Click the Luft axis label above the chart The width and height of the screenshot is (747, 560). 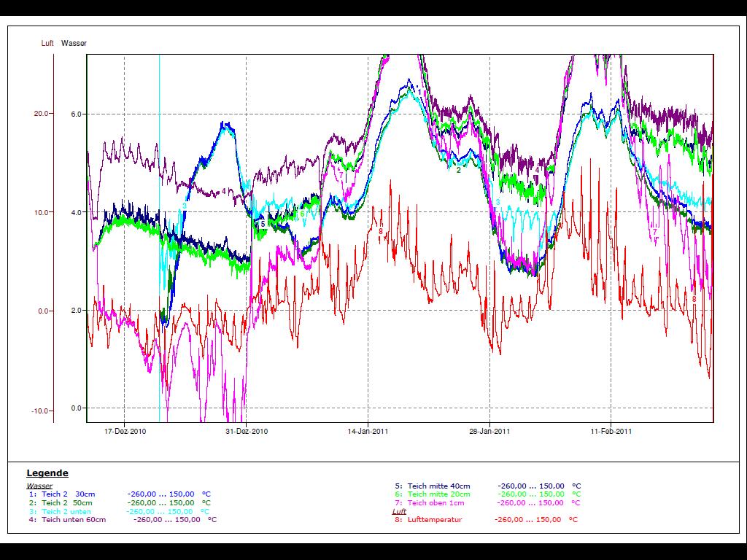tap(47, 44)
